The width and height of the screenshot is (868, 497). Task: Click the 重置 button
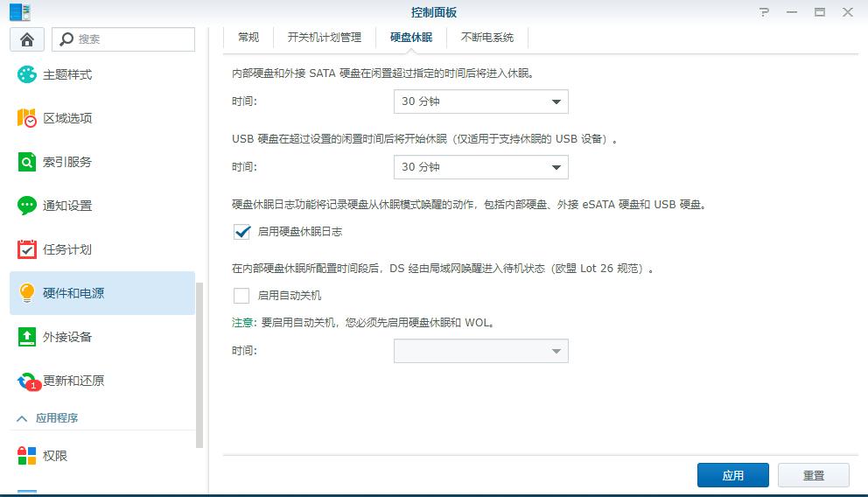tap(814, 475)
